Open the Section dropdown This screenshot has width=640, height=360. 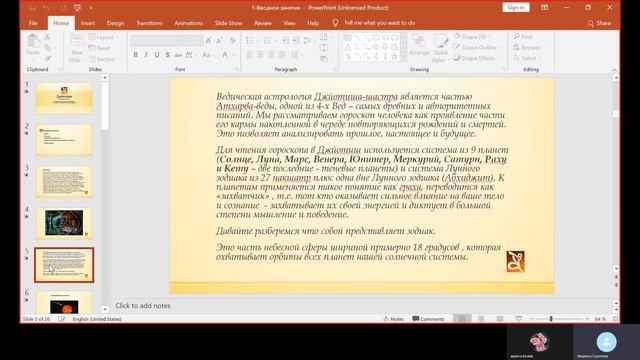104,59
